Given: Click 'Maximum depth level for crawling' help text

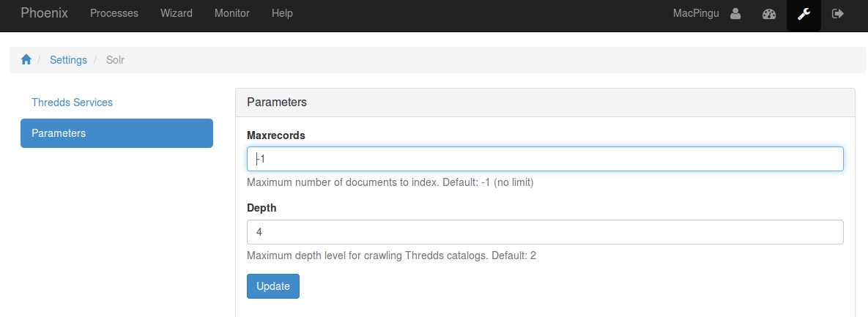Looking at the screenshot, I should click(x=391, y=256).
